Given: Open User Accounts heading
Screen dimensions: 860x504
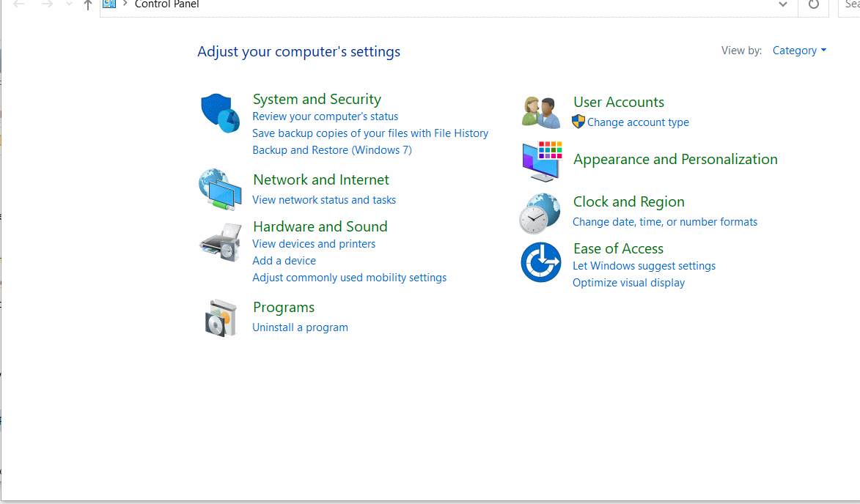Looking at the screenshot, I should coord(619,103).
